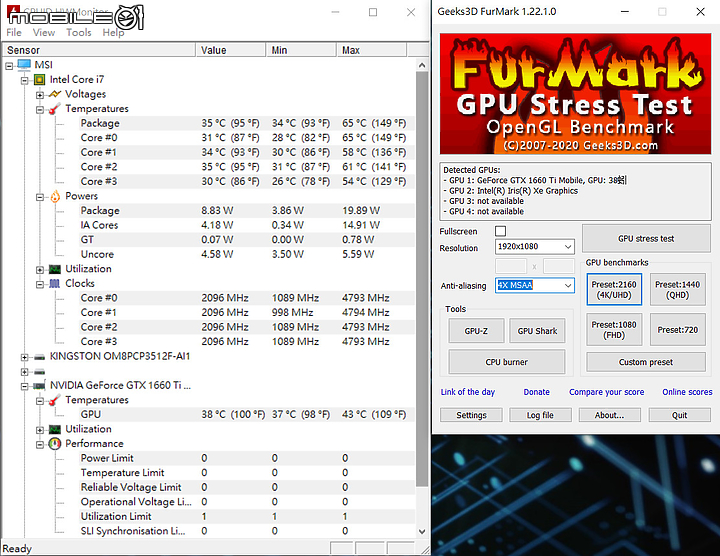This screenshot has height=556, width=720.
Task: Click the Value column header
Action: (x=231, y=50)
